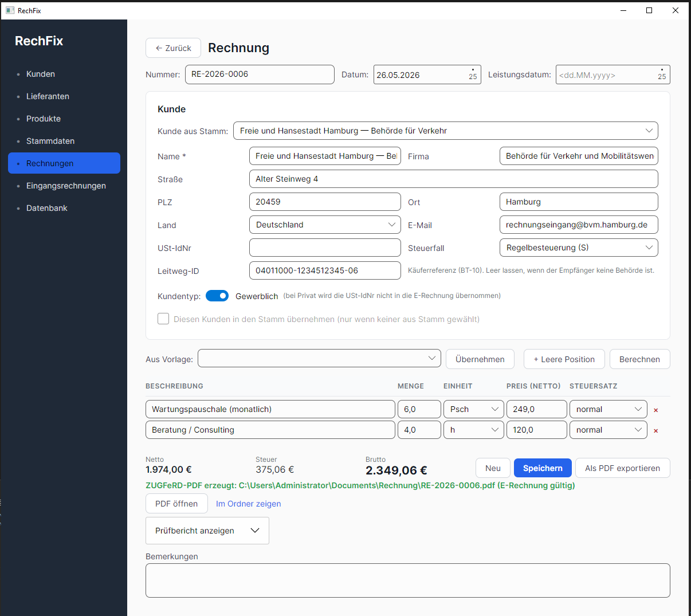691x616 pixels.
Task: Click the ZUGFeRD-PDF erzeugt status message
Action: [x=360, y=485]
